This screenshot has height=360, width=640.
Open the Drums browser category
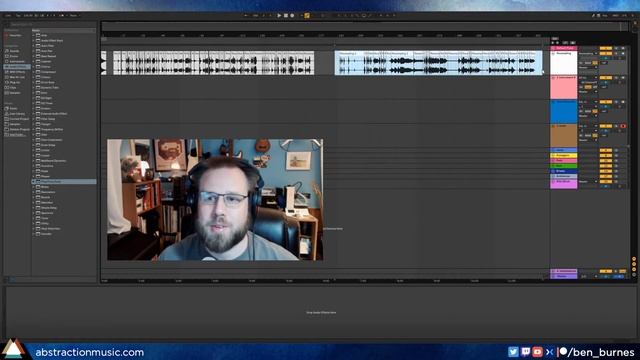click(x=14, y=56)
